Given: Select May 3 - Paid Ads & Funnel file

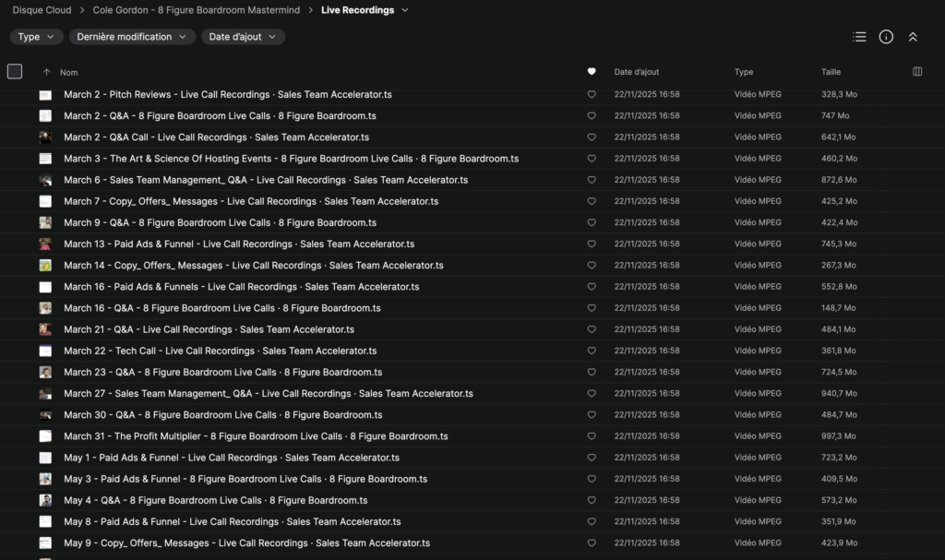Looking at the screenshot, I should [245, 479].
